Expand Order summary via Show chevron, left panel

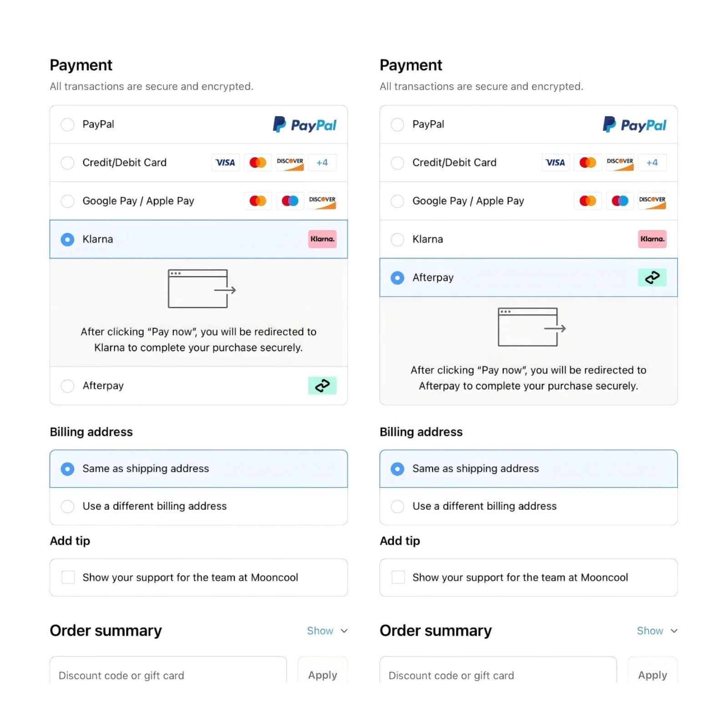click(x=327, y=631)
